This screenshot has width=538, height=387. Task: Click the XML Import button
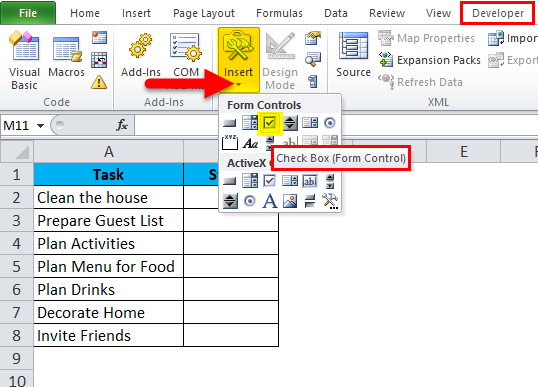click(513, 38)
